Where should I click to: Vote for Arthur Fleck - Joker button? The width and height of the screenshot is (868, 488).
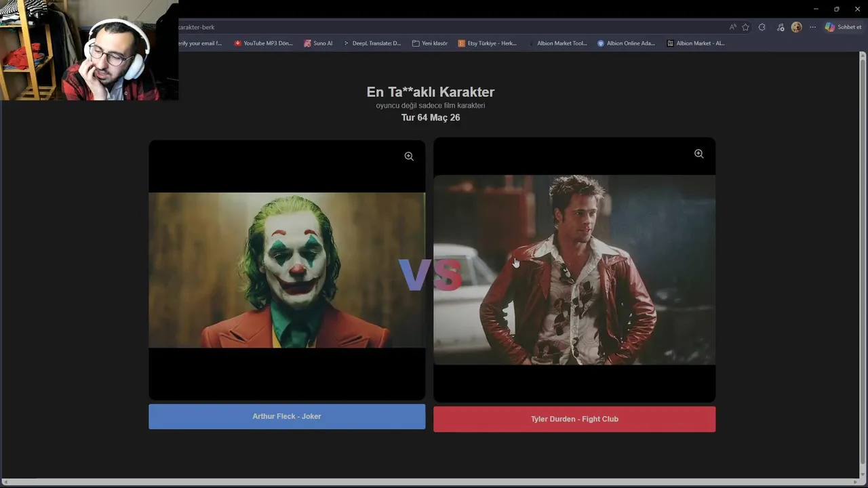(x=287, y=416)
